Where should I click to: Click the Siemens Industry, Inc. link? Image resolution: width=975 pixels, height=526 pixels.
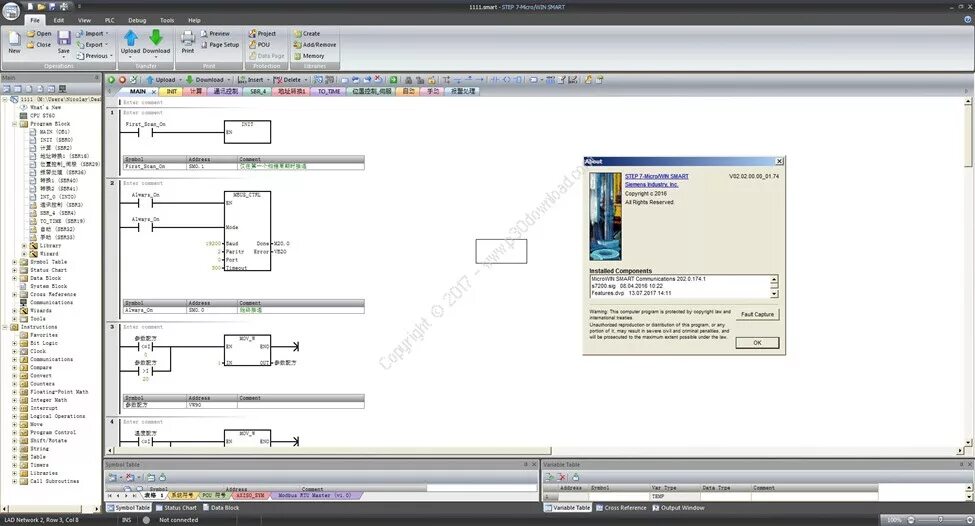point(651,185)
